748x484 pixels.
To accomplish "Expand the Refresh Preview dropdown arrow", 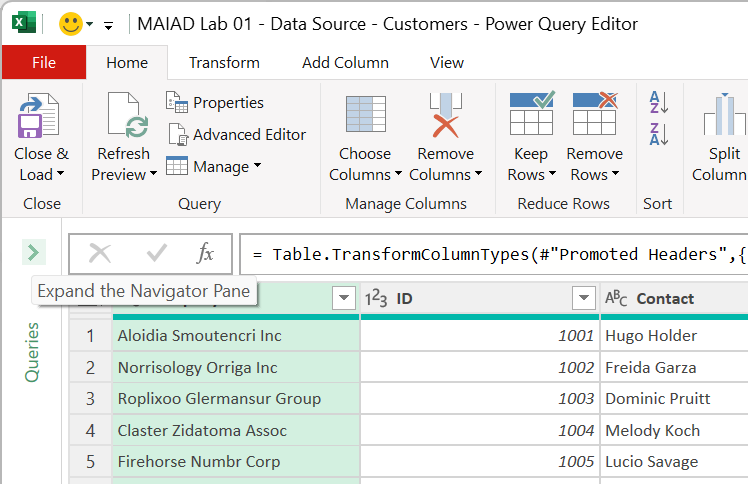I will (x=153, y=174).
